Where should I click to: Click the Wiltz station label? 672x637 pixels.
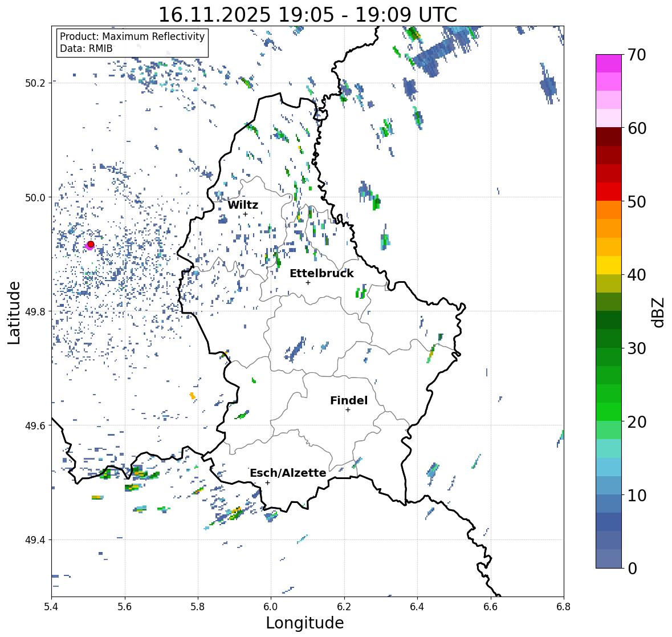[243, 205]
